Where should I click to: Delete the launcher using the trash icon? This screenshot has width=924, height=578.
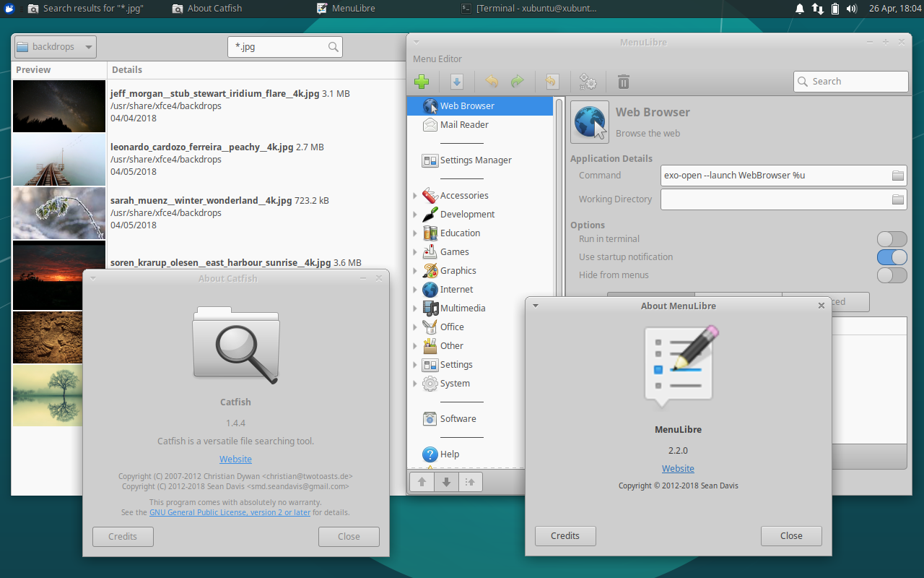tap(623, 82)
